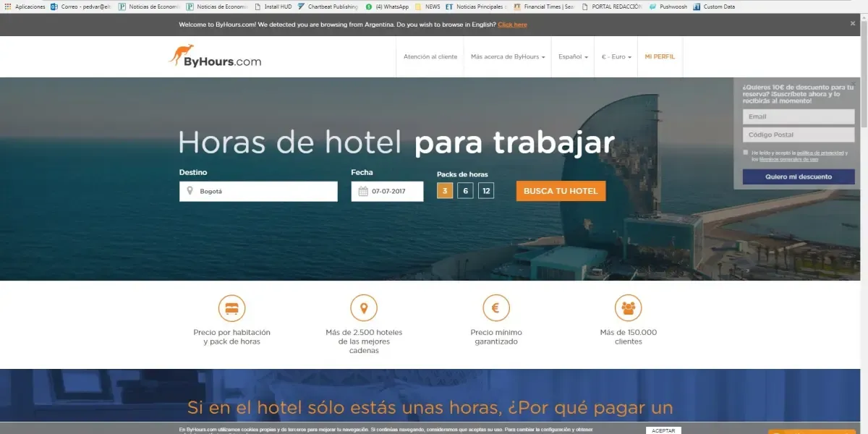
Task: Expand Más acerca de ByHours menu
Action: pos(507,56)
